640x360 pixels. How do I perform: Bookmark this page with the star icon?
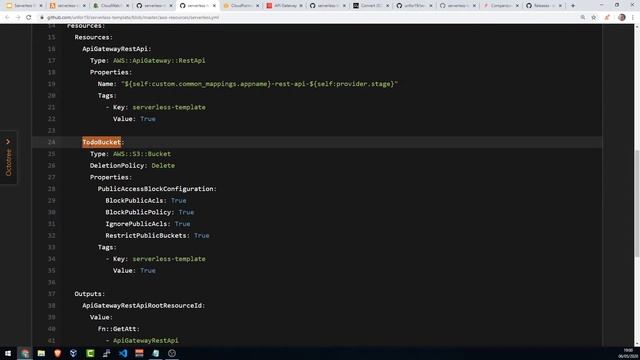click(x=594, y=18)
